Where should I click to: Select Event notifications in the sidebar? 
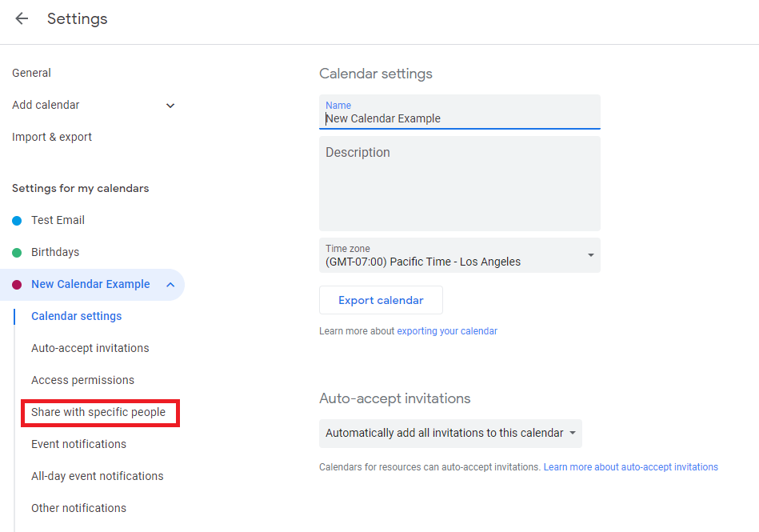78,444
